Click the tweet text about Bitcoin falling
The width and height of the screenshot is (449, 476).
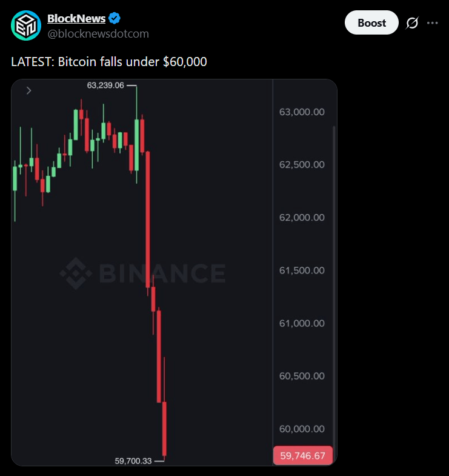109,62
